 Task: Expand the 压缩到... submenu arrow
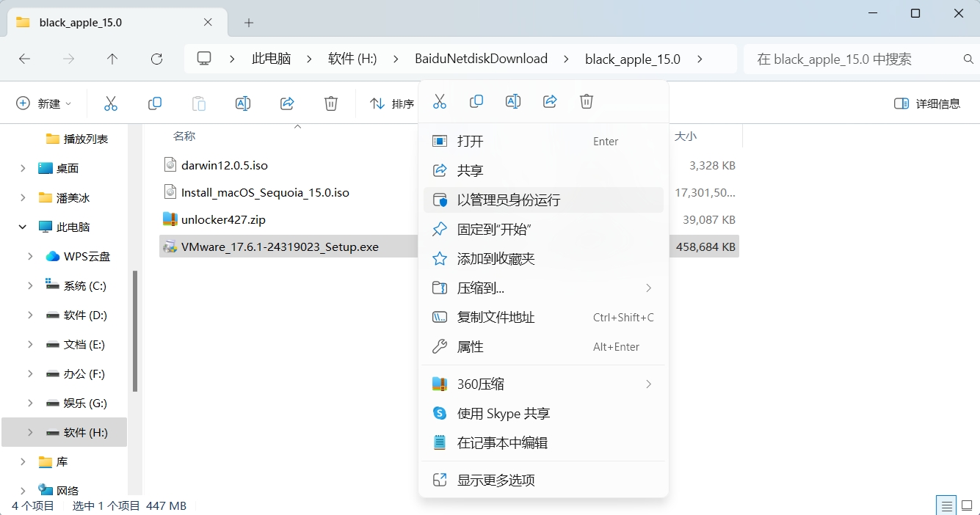[648, 288]
